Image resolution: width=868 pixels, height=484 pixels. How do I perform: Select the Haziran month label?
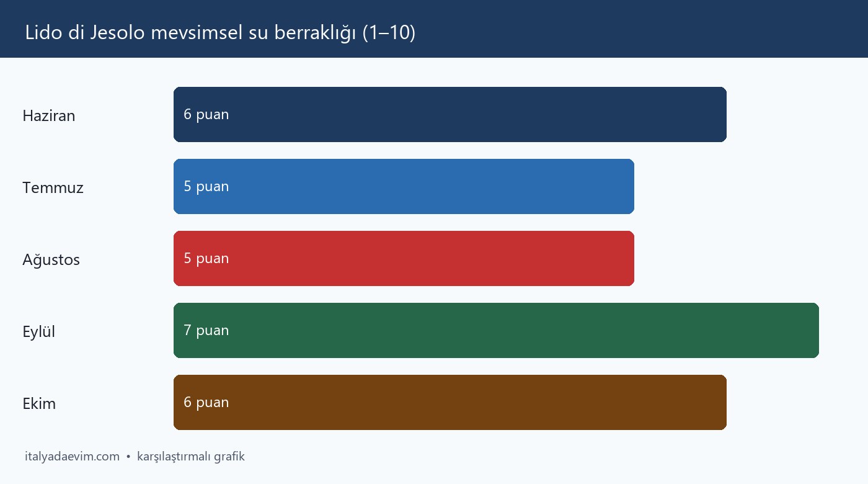(x=48, y=115)
